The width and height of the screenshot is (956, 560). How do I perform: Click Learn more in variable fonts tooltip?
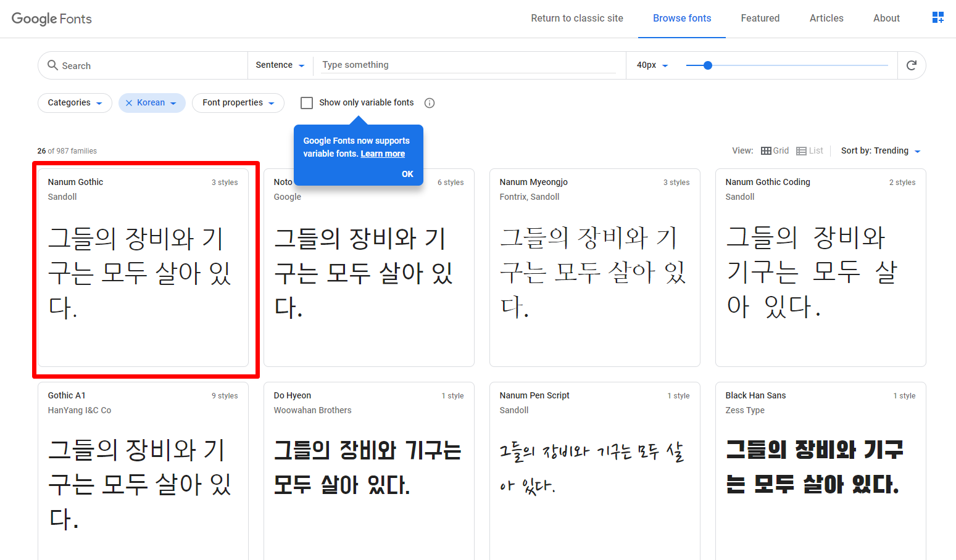point(383,154)
